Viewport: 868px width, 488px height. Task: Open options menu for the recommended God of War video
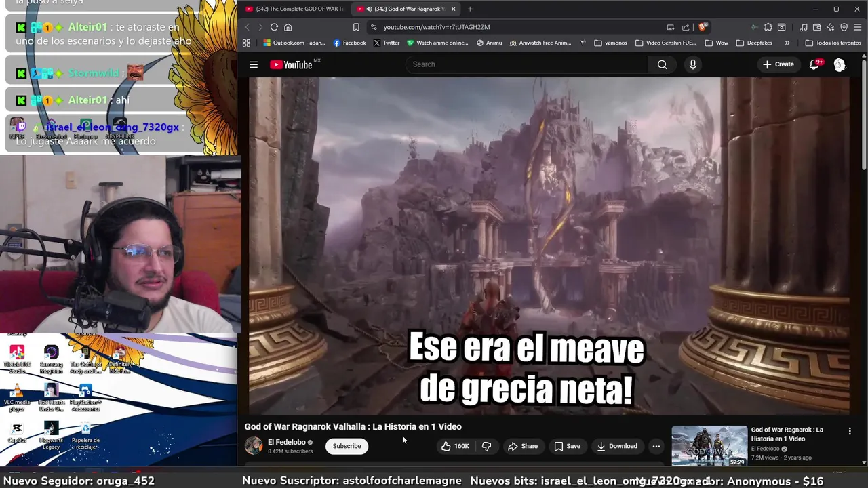click(x=849, y=431)
